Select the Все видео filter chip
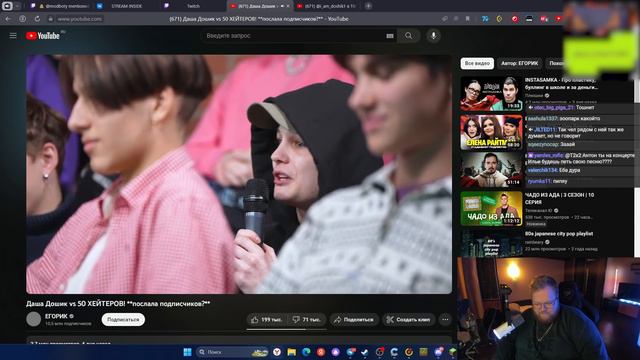Screen dimensions: 640x360 tap(477, 63)
